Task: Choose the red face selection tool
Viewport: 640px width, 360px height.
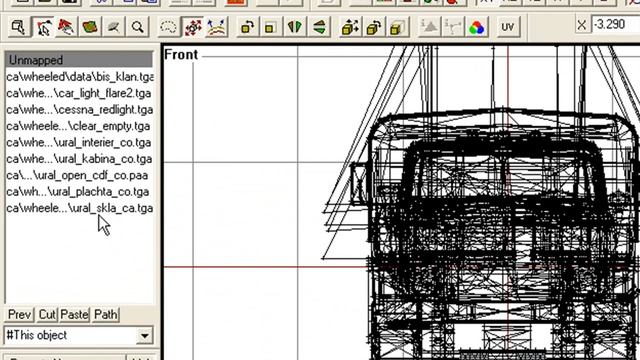Action: click(67, 27)
